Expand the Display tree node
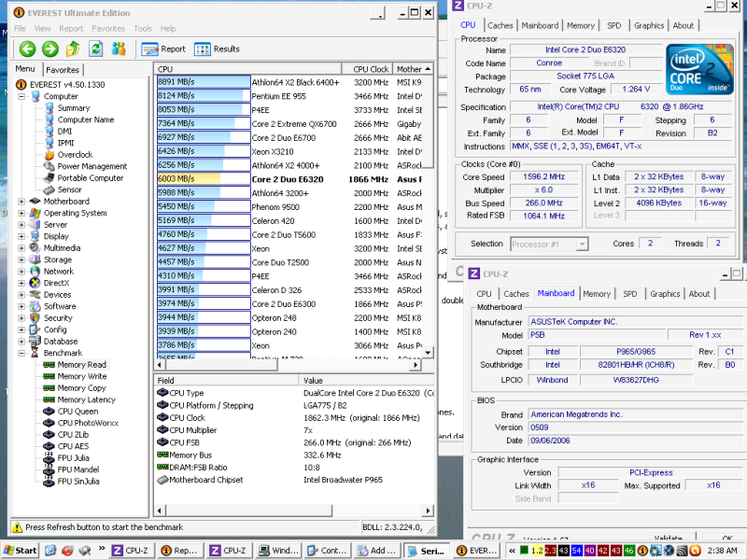Image resolution: width=747 pixels, height=560 pixels. 21,236
